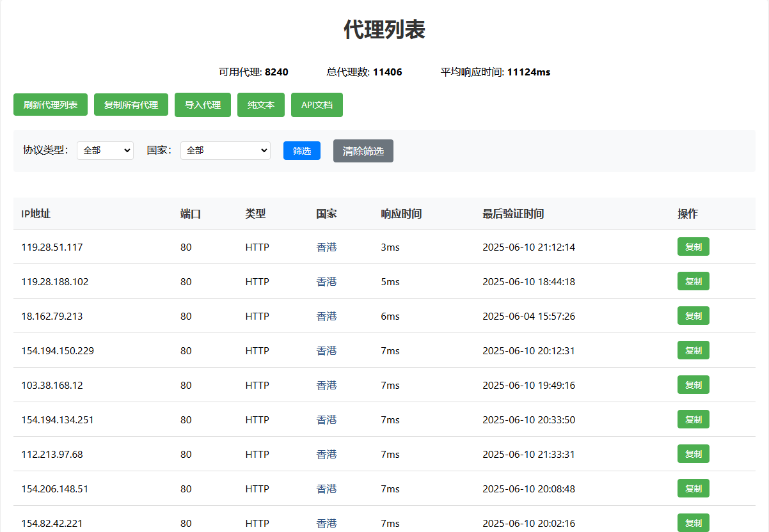Click the 清除筛选 clear filter button
769x532 pixels.
click(363, 150)
